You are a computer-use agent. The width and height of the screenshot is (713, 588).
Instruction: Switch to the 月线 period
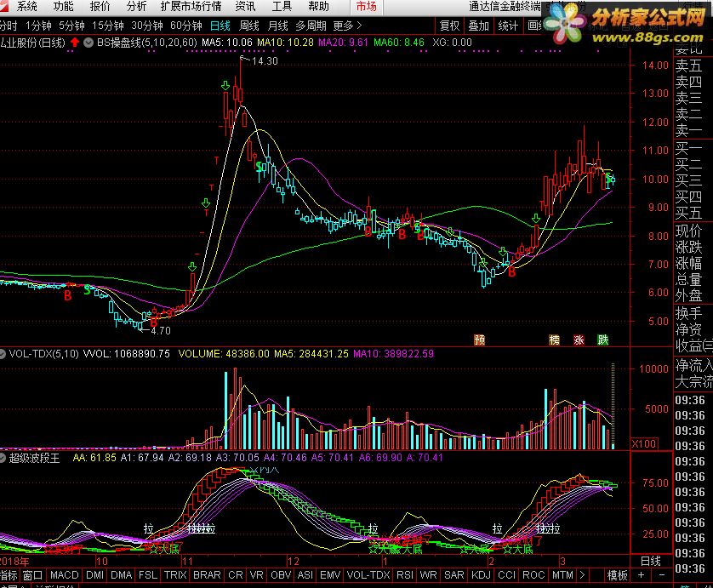tap(278, 26)
